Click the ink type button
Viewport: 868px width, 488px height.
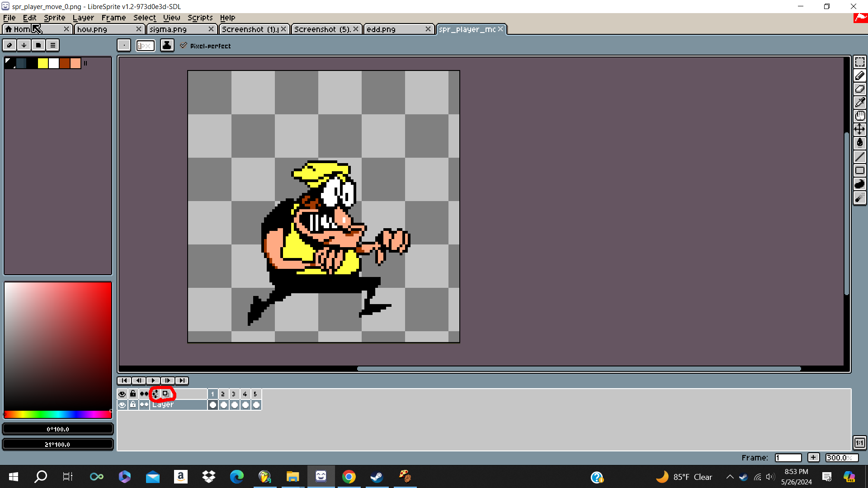coord(167,46)
